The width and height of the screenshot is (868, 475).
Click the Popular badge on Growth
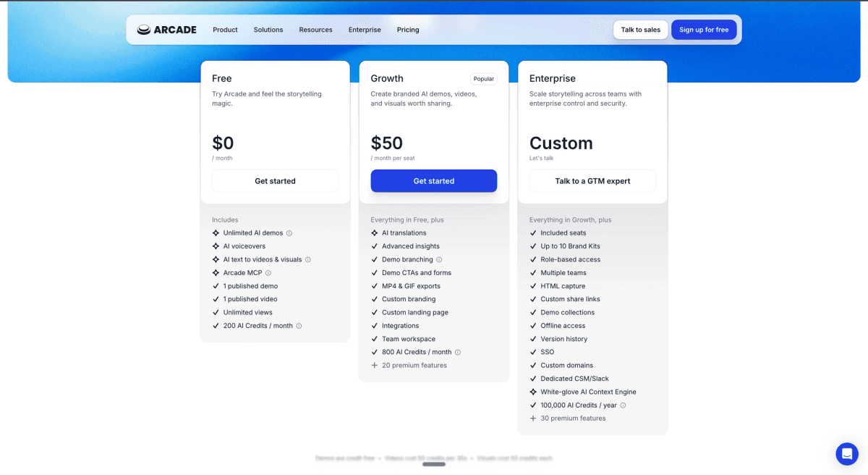pos(484,79)
